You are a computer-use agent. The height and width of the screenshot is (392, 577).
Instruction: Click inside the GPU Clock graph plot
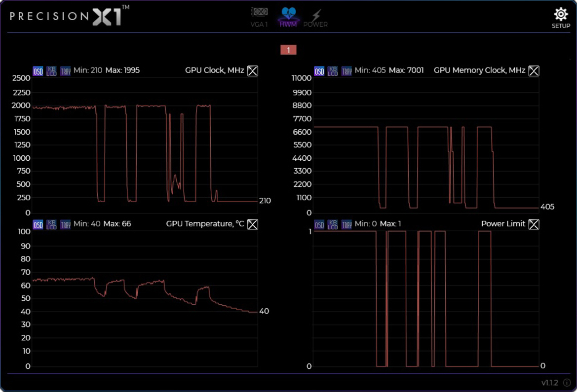tap(145, 145)
